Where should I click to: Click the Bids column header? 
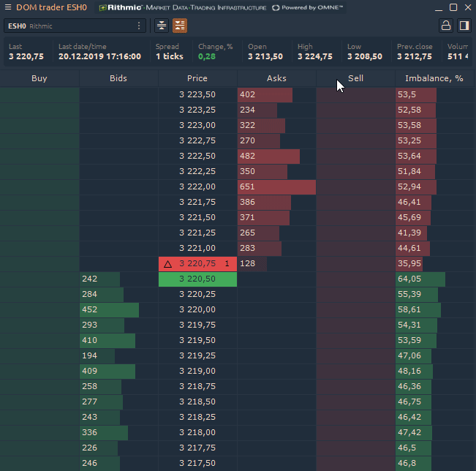[118, 78]
